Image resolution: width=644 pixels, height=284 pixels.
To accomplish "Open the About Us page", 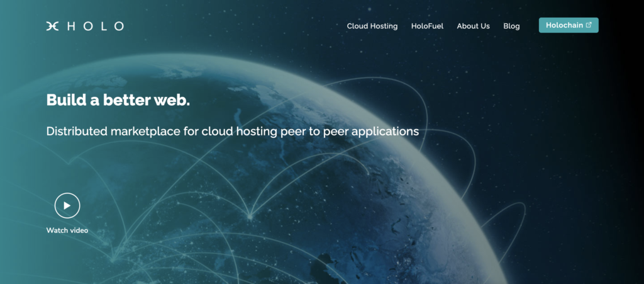I will tap(473, 26).
